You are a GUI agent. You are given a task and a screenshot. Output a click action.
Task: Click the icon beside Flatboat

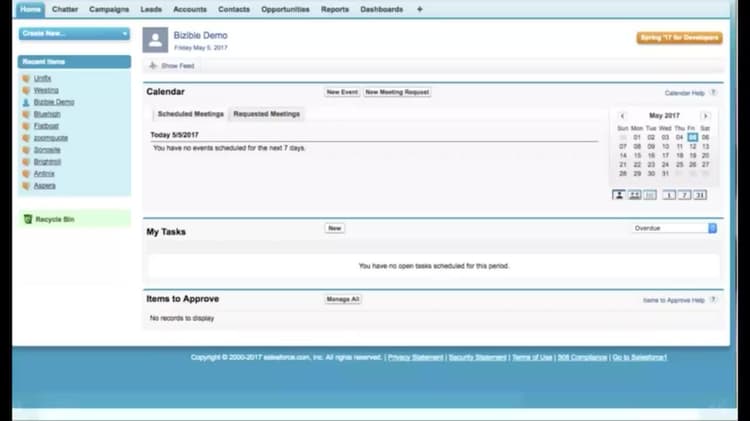pyautogui.click(x=26, y=126)
